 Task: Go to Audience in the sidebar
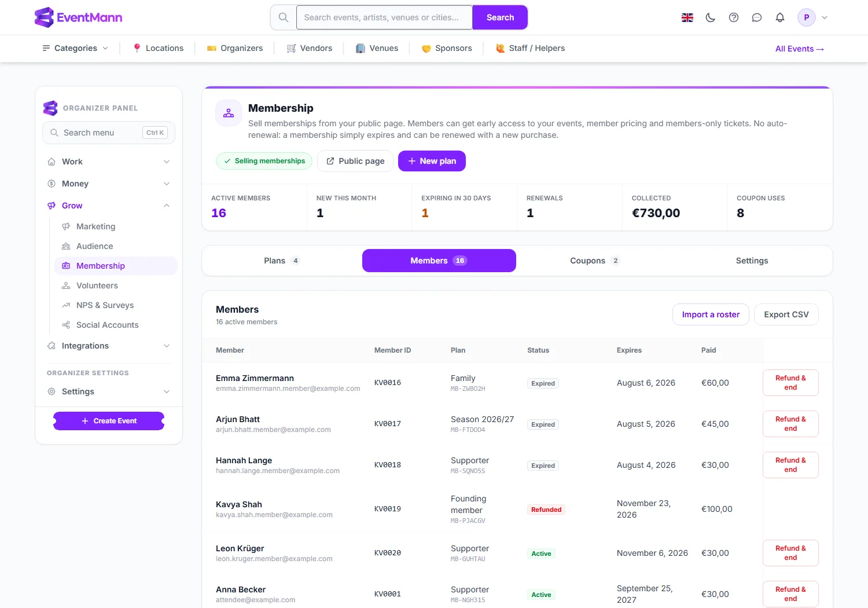coord(116,246)
